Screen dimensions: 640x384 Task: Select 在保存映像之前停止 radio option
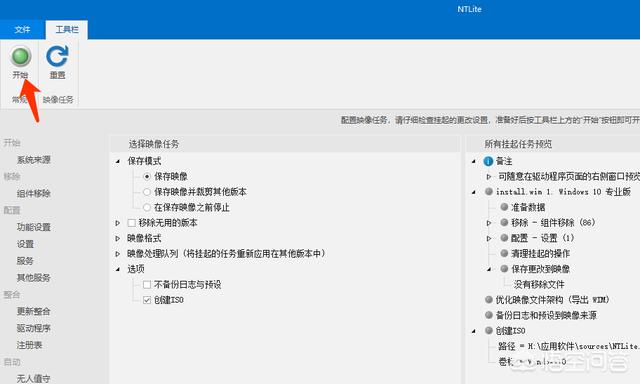pos(147,207)
